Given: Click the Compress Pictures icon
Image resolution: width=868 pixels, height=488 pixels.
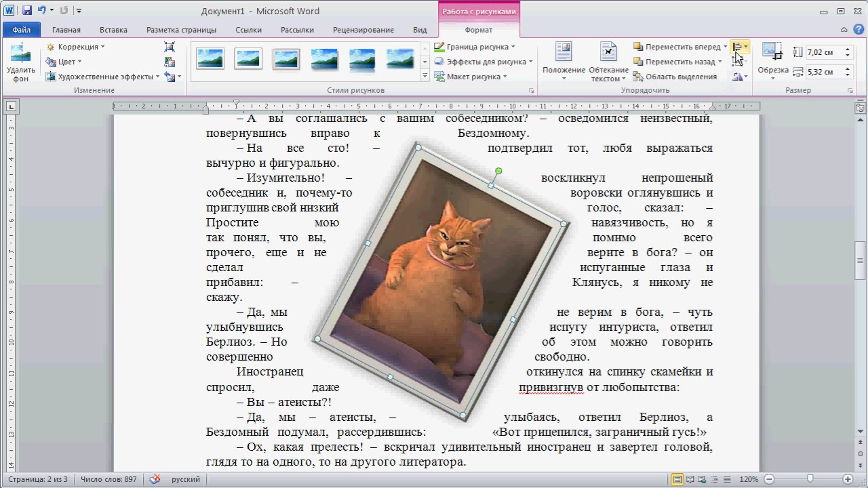Looking at the screenshot, I should point(170,47).
